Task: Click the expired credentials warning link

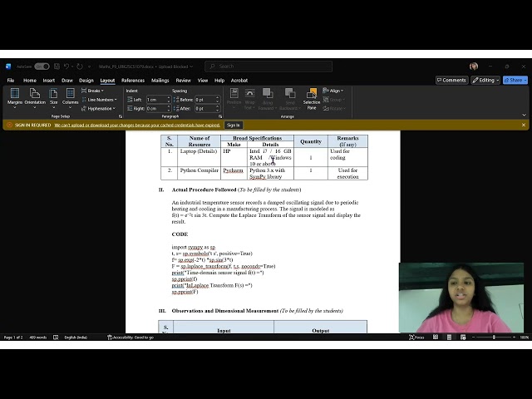Action: click(x=137, y=126)
